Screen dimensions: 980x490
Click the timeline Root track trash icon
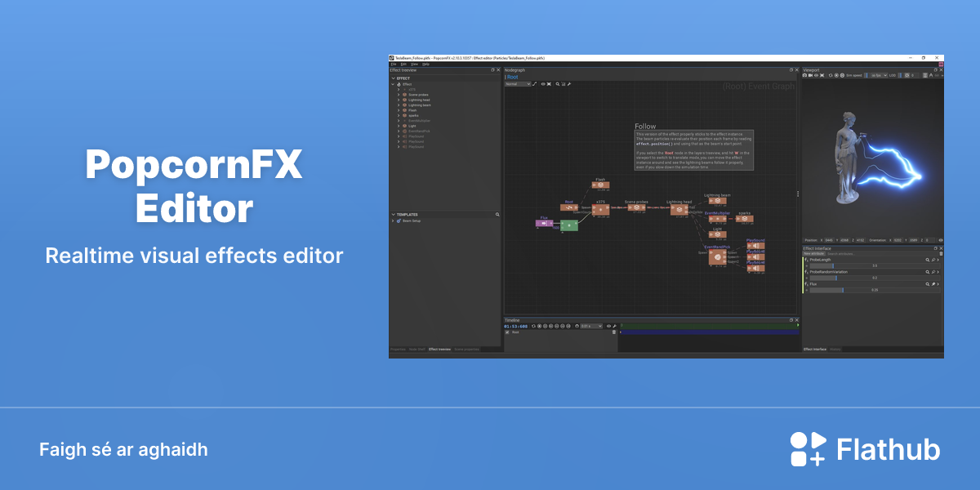(614, 332)
